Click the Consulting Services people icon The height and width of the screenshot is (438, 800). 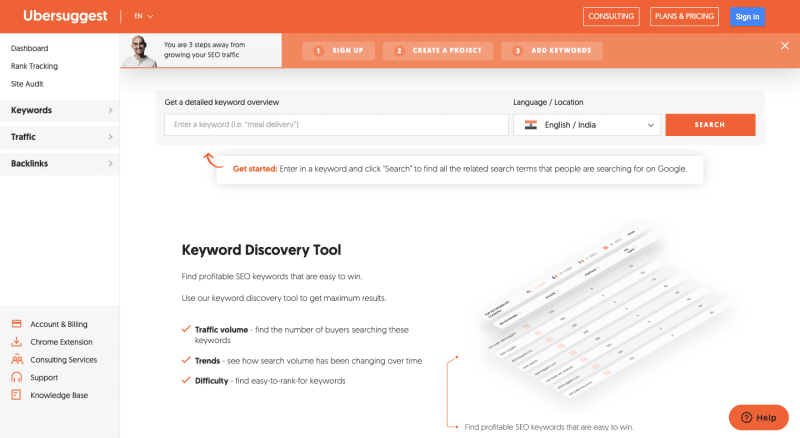17,359
